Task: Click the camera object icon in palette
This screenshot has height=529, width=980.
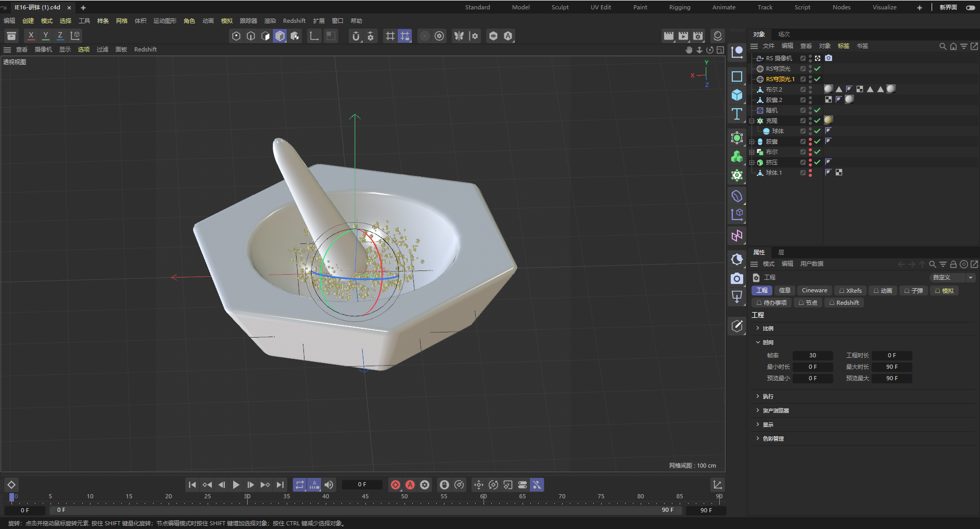Action: point(736,279)
